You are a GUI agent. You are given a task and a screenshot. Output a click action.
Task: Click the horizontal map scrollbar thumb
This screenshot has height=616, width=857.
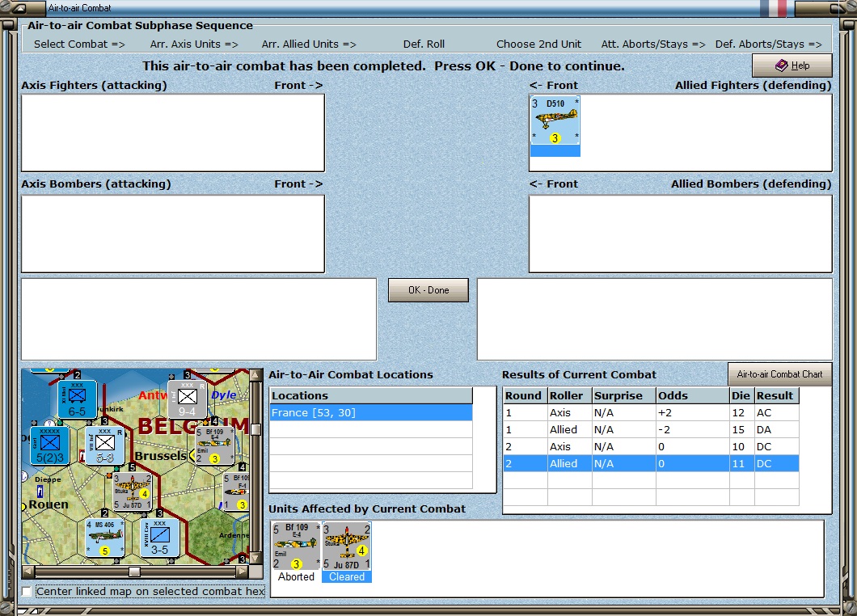[x=134, y=572]
